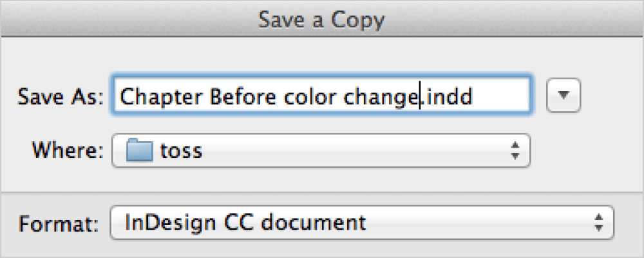The width and height of the screenshot is (644, 258).
Task: Open the Format dropdown menu
Action: 362,223
